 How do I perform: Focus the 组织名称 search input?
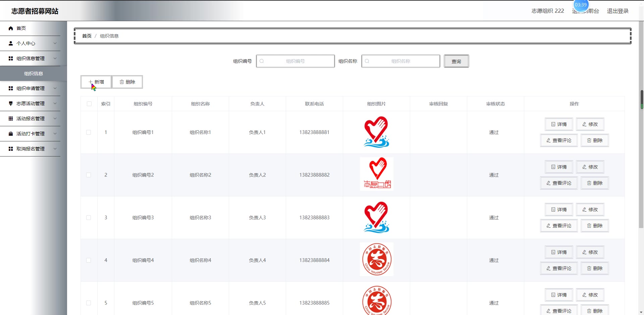tap(401, 61)
